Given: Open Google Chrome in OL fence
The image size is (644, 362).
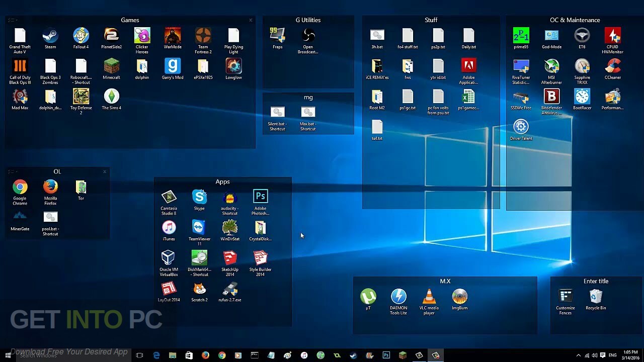Looking at the screenshot, I should click(20, 193).
